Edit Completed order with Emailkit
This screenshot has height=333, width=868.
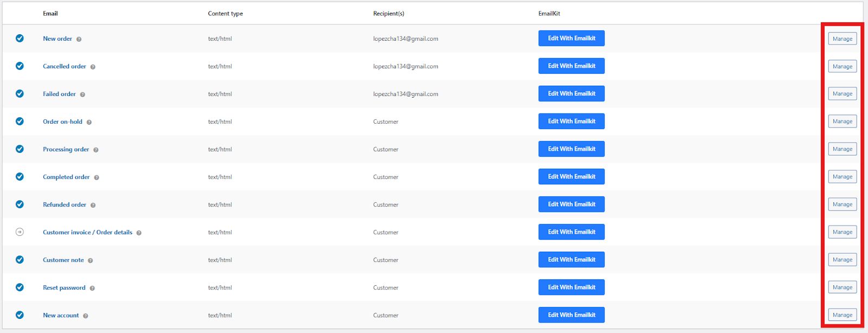(x=571, y=177)
